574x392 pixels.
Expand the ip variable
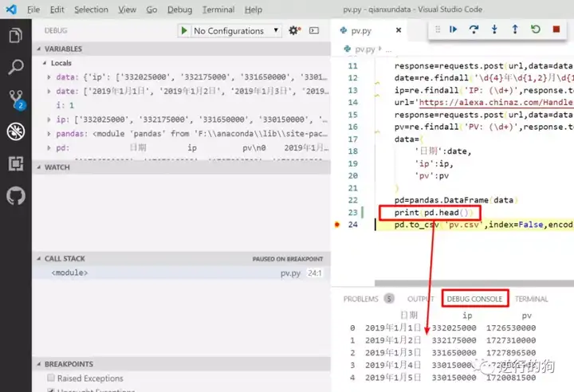click(49, 120)
